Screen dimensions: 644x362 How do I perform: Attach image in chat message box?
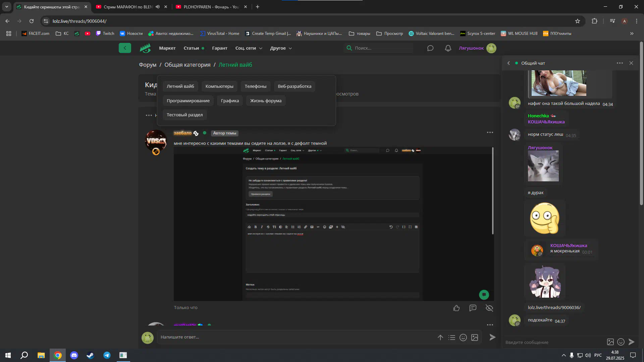tap(610, 342)
